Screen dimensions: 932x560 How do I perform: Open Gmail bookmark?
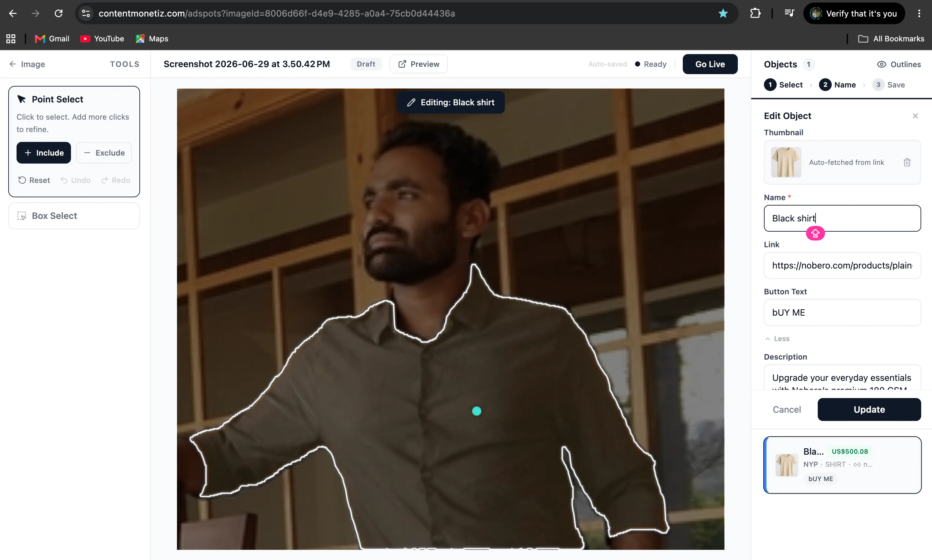click(x=52, y=38)
